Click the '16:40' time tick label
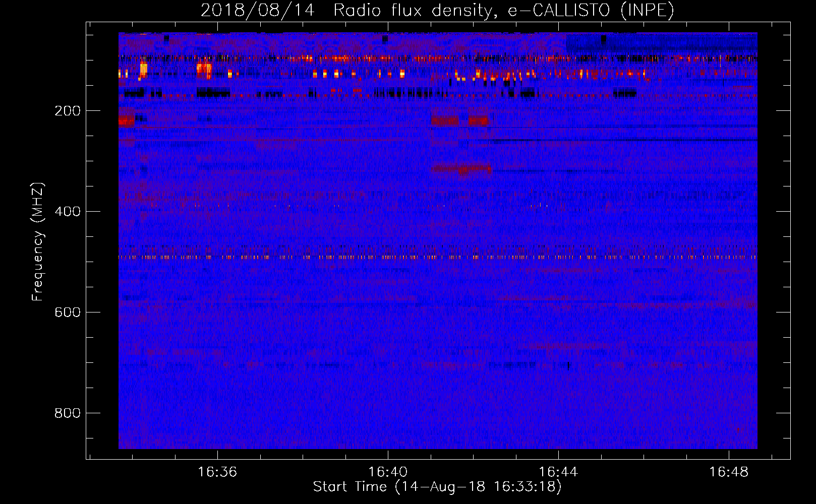The height and width of the screenshot is (504, 816). tap(388, 472)
